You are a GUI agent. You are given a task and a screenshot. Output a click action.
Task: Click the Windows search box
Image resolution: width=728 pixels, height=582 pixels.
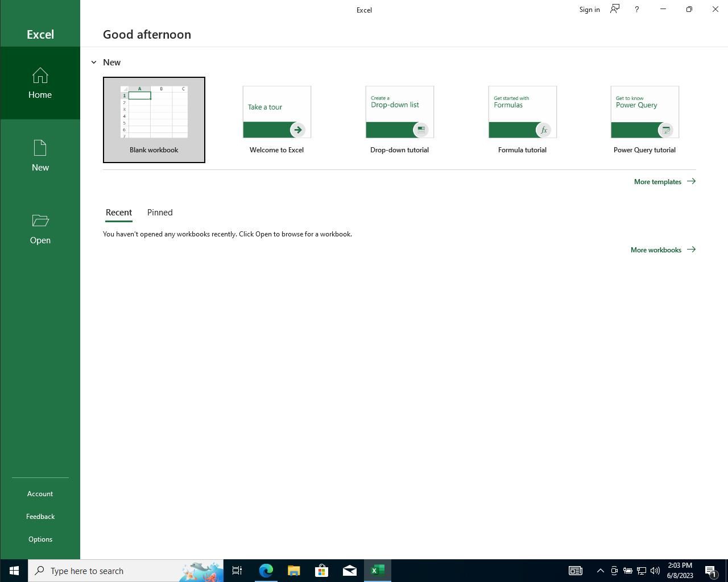point(114,571)
